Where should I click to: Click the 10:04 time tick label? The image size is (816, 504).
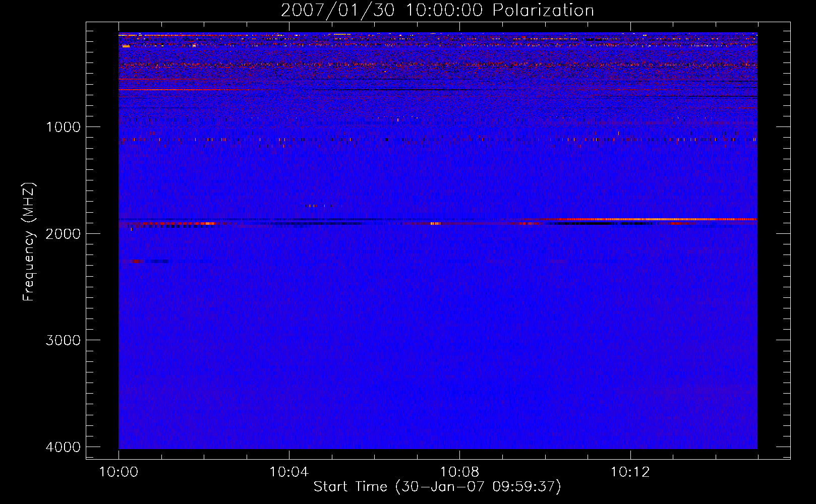(289, 472)
